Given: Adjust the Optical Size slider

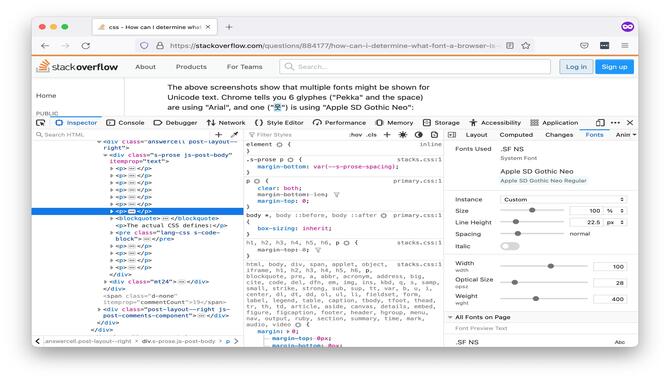Looking at the screenshot, I should pos(544,283).
